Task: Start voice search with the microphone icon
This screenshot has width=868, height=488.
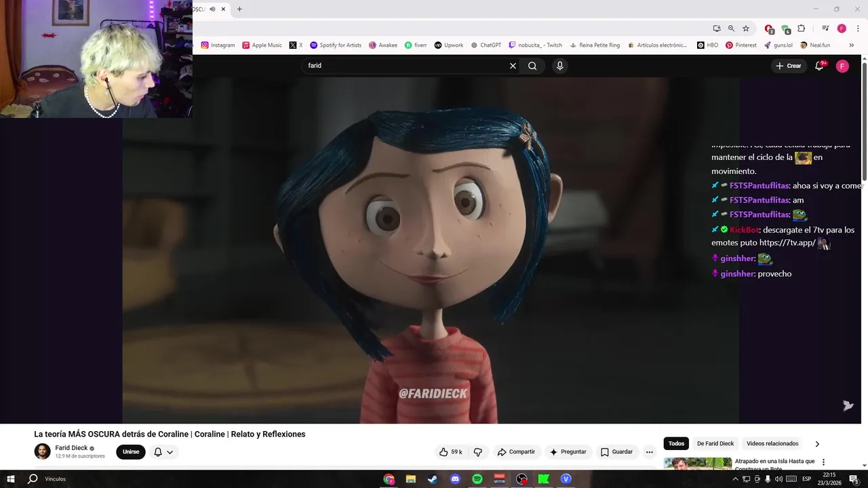Action: tap(559, 66)
